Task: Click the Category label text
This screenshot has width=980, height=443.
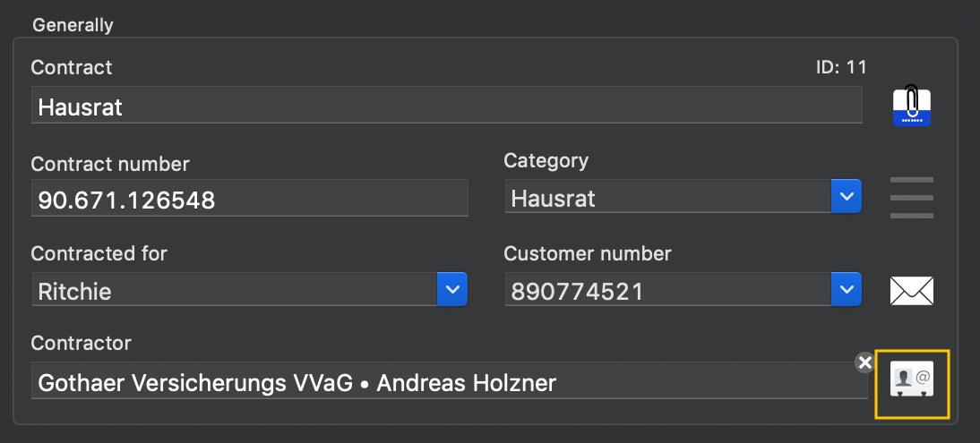Action: click(546, 161)
